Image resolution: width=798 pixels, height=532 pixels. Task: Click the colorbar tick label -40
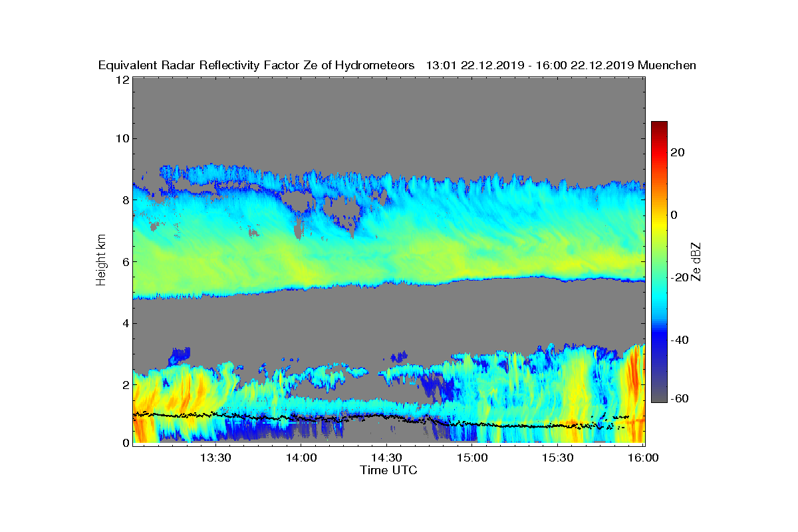tap(680, 340)
